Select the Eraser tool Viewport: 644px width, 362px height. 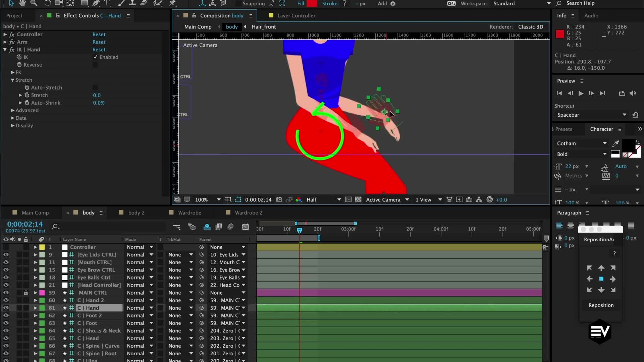click(144, 3)
